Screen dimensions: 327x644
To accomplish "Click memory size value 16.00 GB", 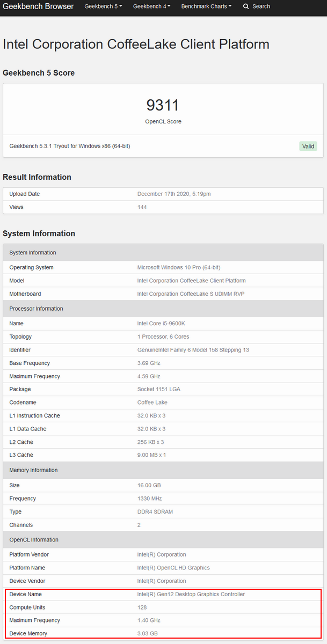I will coord(149,485).
